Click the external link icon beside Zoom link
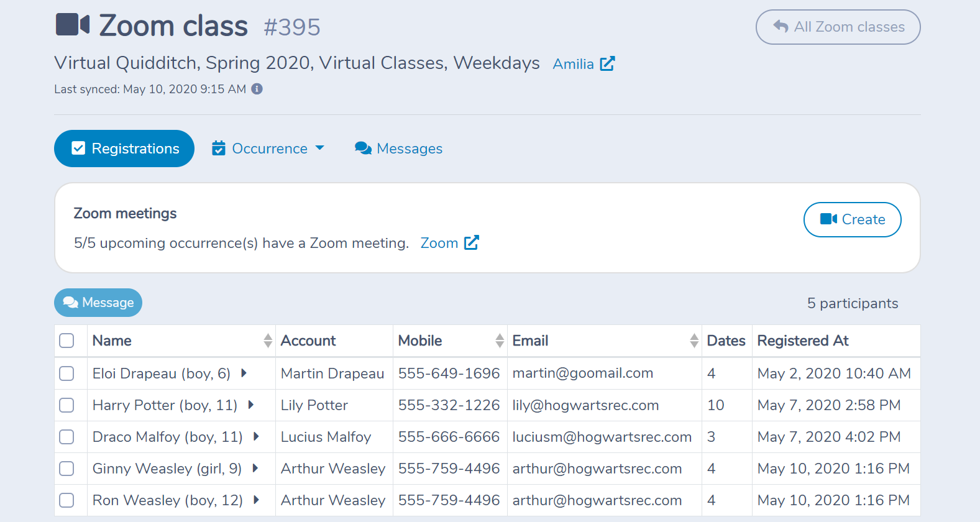Image resolution: width=980 pixels, height=522 pixels. click(x=472, y=242)
